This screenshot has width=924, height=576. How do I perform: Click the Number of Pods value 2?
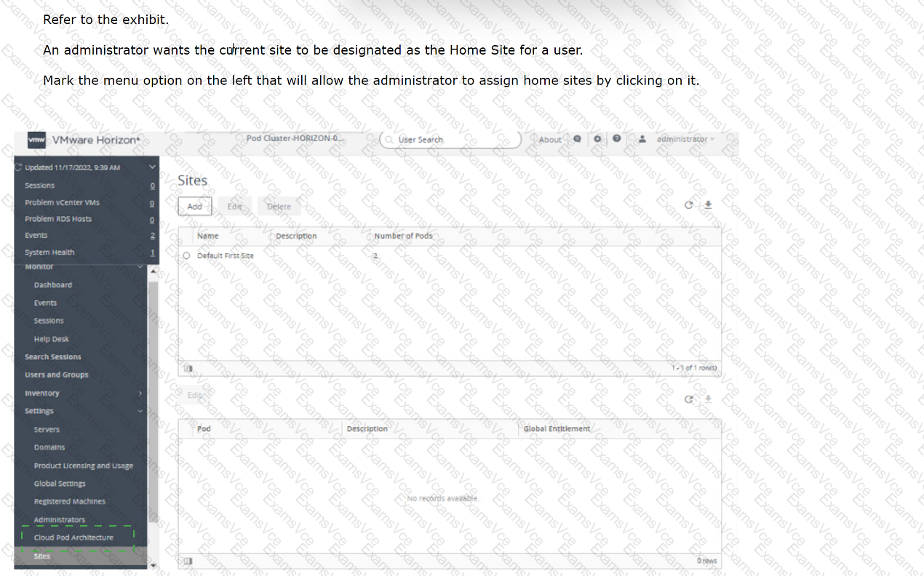[x=376, y=256]
